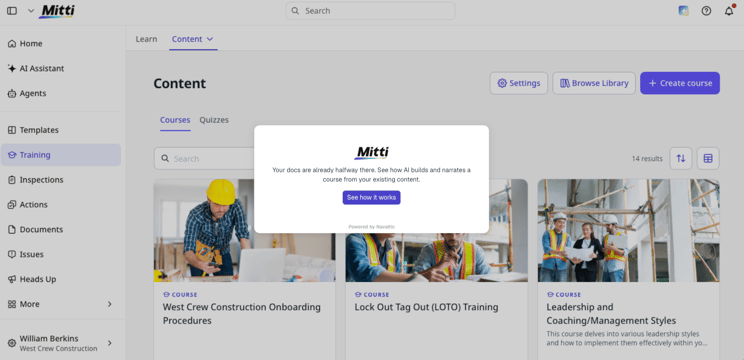Open the colorful app icon in header

tap(683, 11)
